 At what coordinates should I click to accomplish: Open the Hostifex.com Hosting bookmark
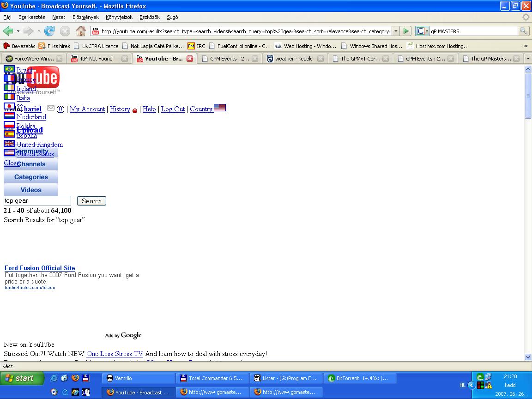click(438, 46)
